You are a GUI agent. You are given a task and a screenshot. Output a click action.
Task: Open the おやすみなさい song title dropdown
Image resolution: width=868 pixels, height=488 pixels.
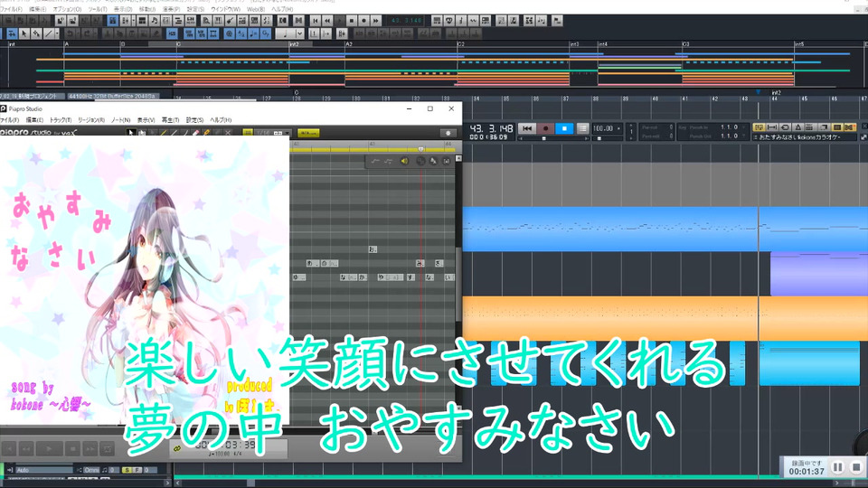pyautogui.click(x=804, y=137)
